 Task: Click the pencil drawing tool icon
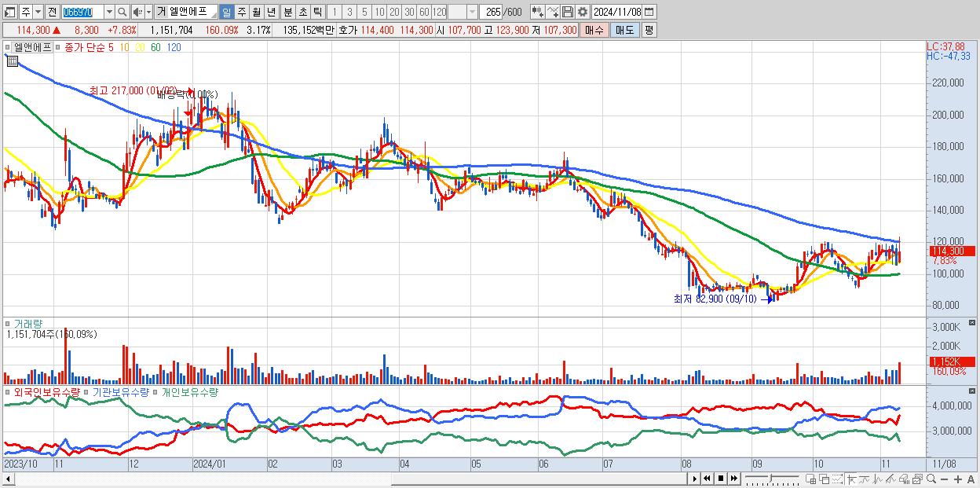891,479
